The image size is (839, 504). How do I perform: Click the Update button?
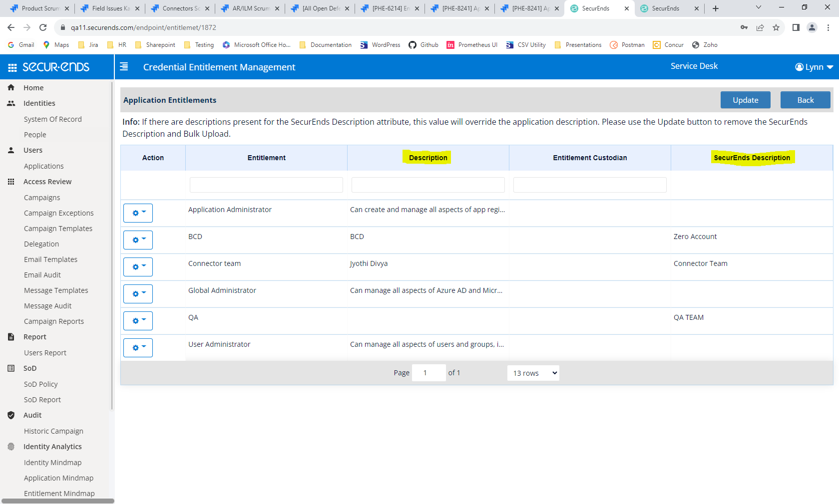(745, 100)
